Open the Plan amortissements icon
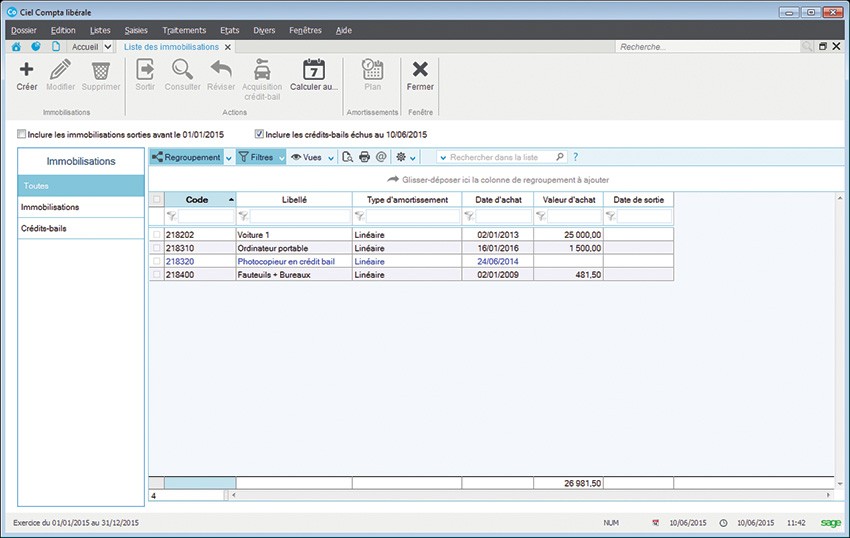 tap(372, 69)
